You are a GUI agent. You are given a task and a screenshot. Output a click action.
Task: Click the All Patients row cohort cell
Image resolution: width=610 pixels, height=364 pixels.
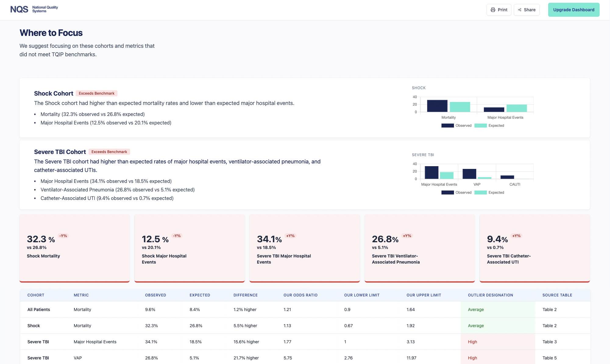pyautogui.click(x=39, y=310)
